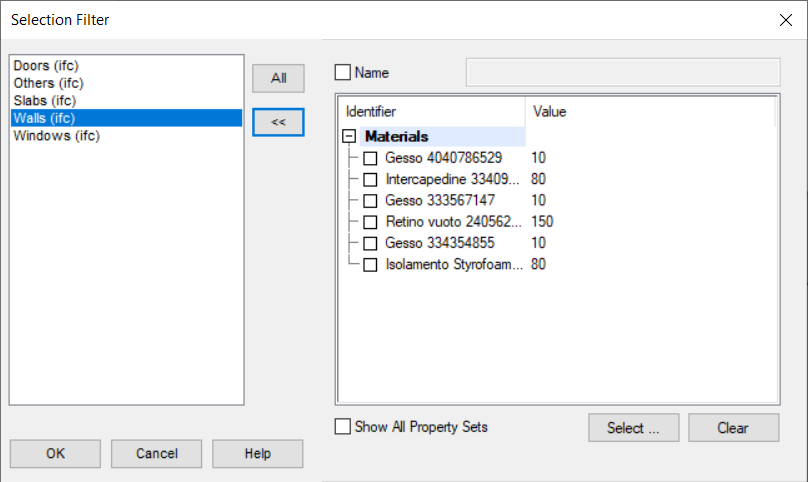Check the Gesso 334354855 checkbox

[371, 243]
